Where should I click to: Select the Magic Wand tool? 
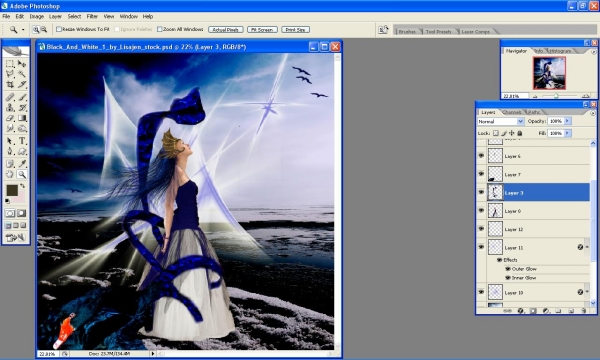point(22,73)
